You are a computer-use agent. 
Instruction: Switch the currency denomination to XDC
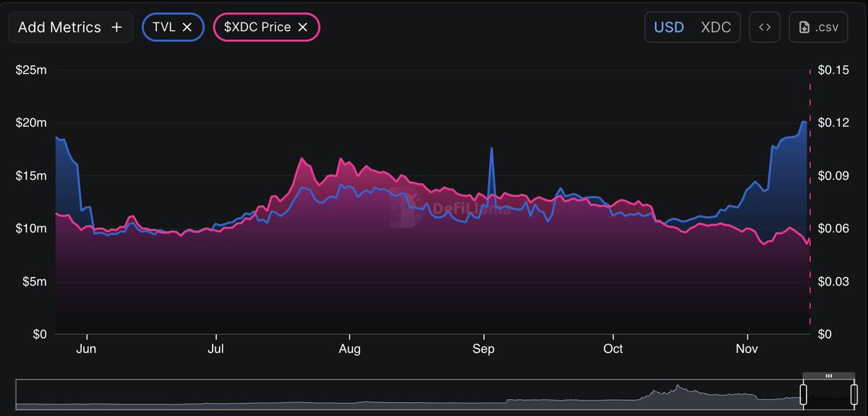[x=716, y=27]
